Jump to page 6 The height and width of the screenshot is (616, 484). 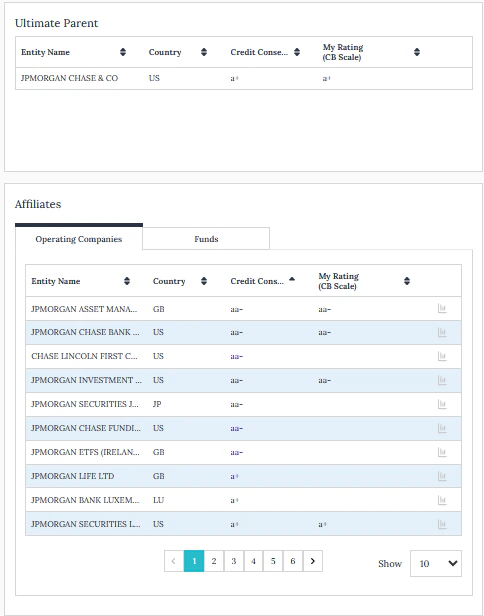pyautogui.click(x=293, y=561)
